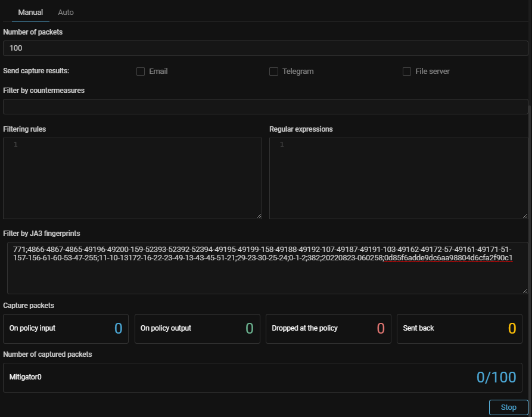
Task: Open the Filter by countermeasures dropdown
Action: (265, 107)
